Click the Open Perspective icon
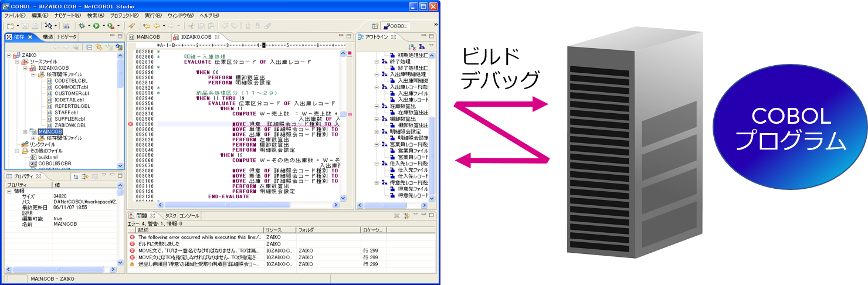The height and width of the screenshot is (285, 868). tap(375, 26)
